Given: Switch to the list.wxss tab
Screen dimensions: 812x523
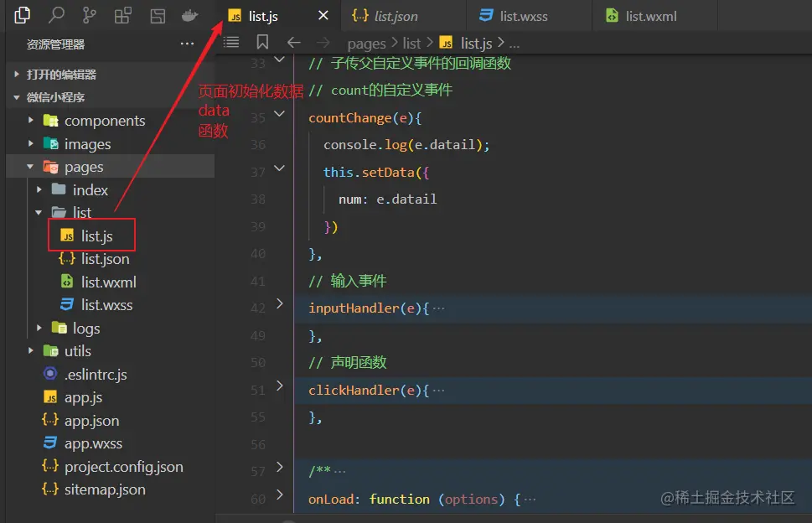Looking at the screenshot, I should coord(529,16).
